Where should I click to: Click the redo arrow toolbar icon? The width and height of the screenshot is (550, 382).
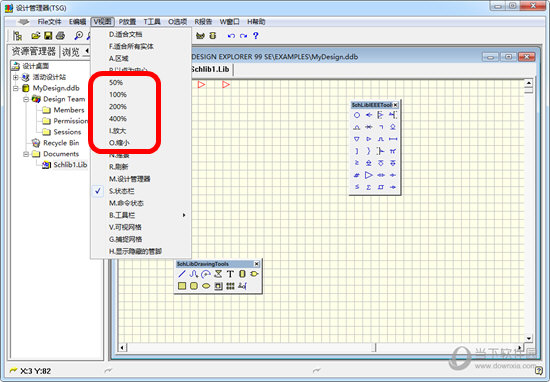(243, 35)
